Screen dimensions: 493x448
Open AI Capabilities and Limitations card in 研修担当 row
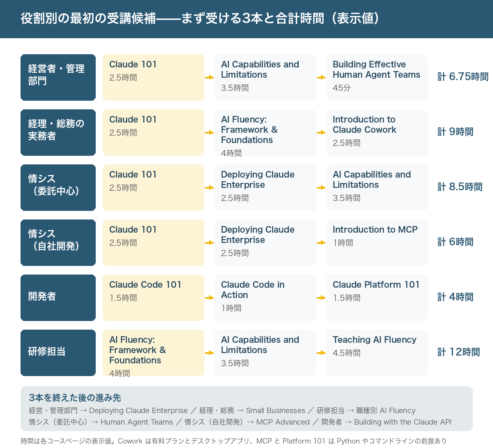tap(265, 353)
